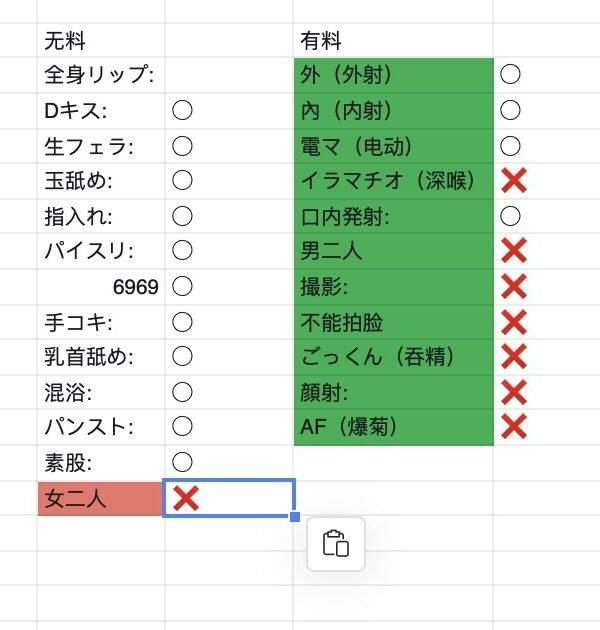This screenshot has width=600, height=630.
Task: Select the red X beside 顔射:
Action: point(513,392)
